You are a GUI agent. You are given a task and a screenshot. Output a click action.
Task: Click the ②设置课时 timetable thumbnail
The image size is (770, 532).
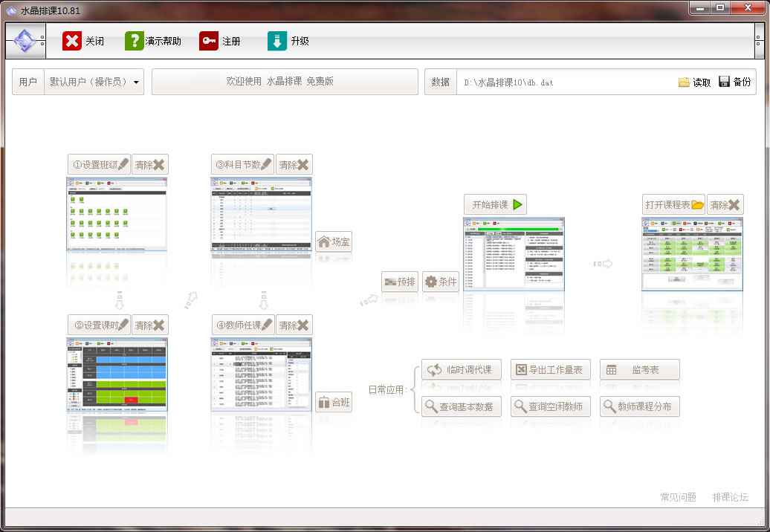pyautogui.click(x=117, y=374)
